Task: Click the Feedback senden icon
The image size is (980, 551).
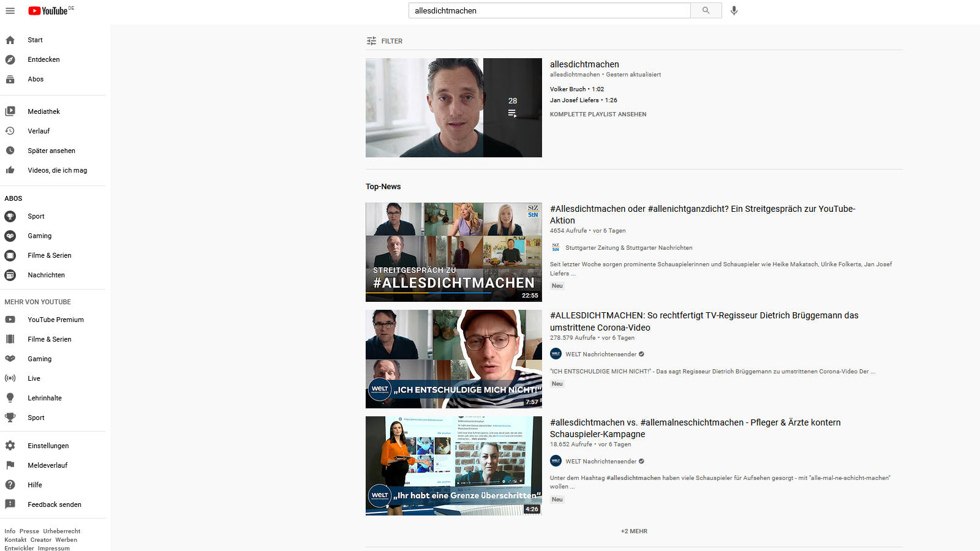Action: [10, 504]
